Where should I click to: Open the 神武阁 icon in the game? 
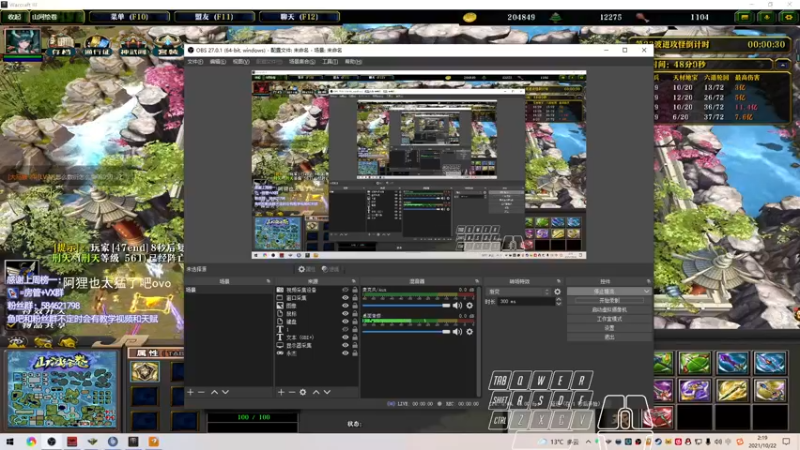click(x=133, y=44)
